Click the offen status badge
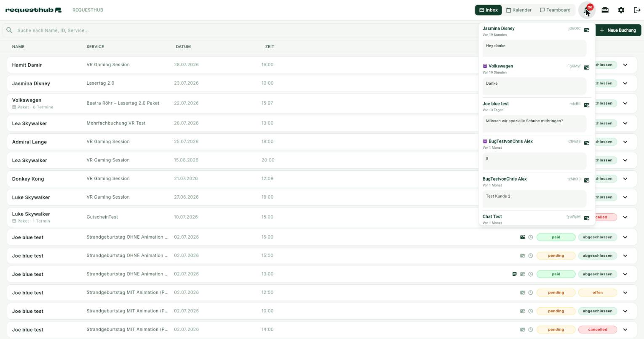Image resolution: width=644 pixels, height=339 pixels. point(597,293)
